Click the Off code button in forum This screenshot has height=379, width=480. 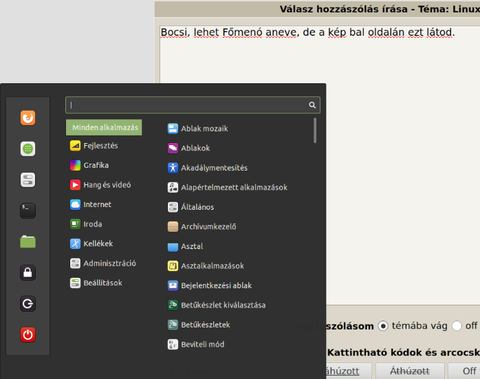coord(465,371)
